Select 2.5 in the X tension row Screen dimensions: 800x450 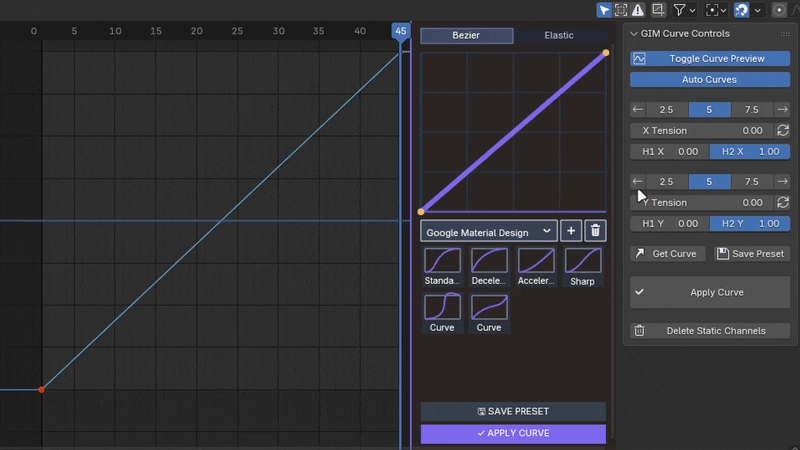[666, 110]
